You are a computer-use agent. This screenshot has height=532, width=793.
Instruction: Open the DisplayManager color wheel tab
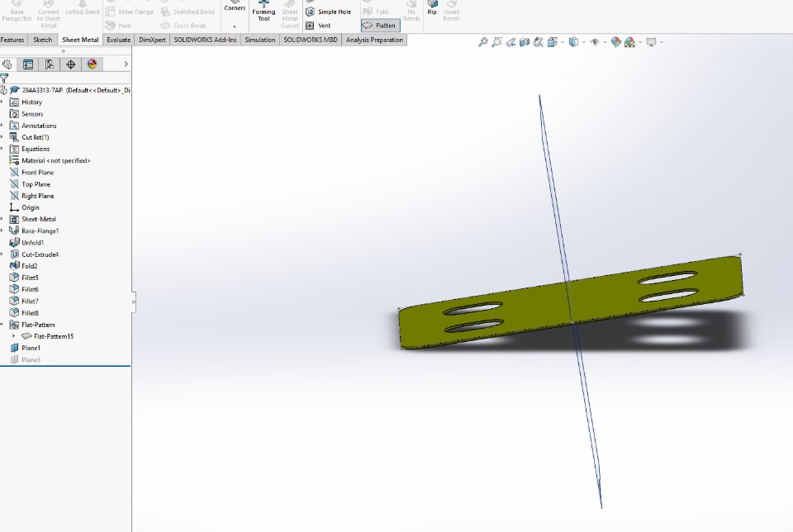pyautogui.click(x=92, y=64)
